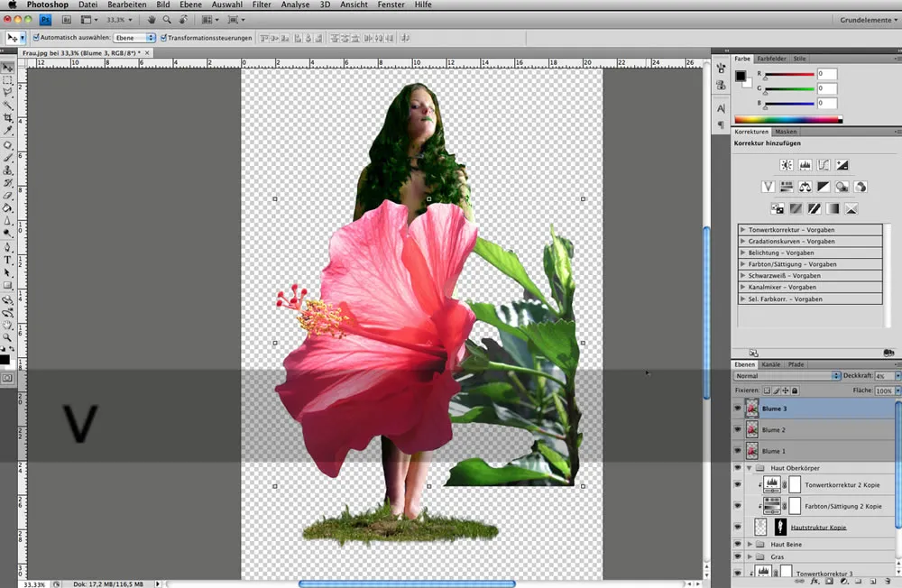This screenshot has width=902, height=588.
Task: Open the Grundelemente workspace switcher
Action: click(867, 18)
